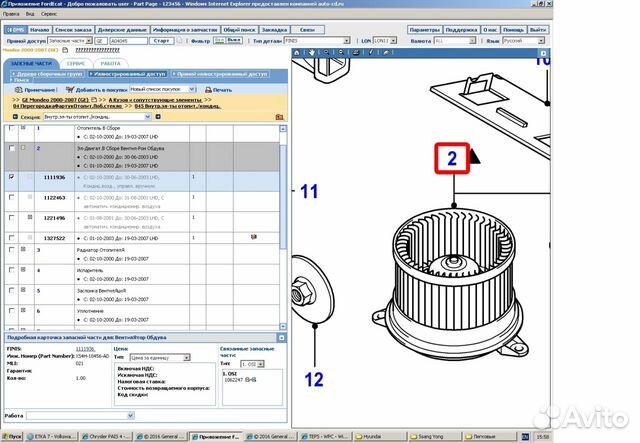Switch to ETKA 7 in the taskbar
Image resolution: width=640 pixels, height=443 pixels.
[x=51, y=436]
